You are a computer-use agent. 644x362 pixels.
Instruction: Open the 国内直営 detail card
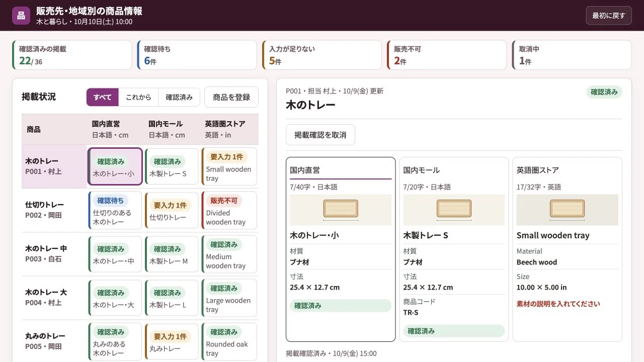(x=341, y=249)
